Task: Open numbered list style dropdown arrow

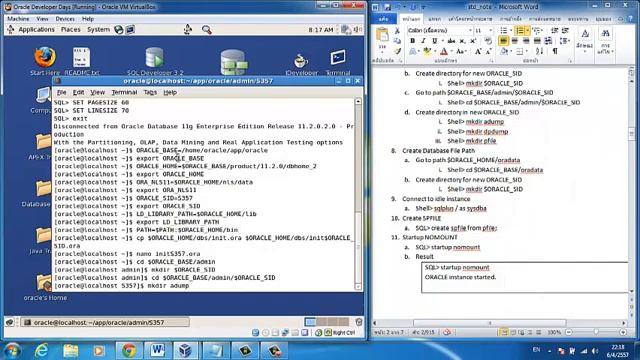Action: [x=527, y=31]
